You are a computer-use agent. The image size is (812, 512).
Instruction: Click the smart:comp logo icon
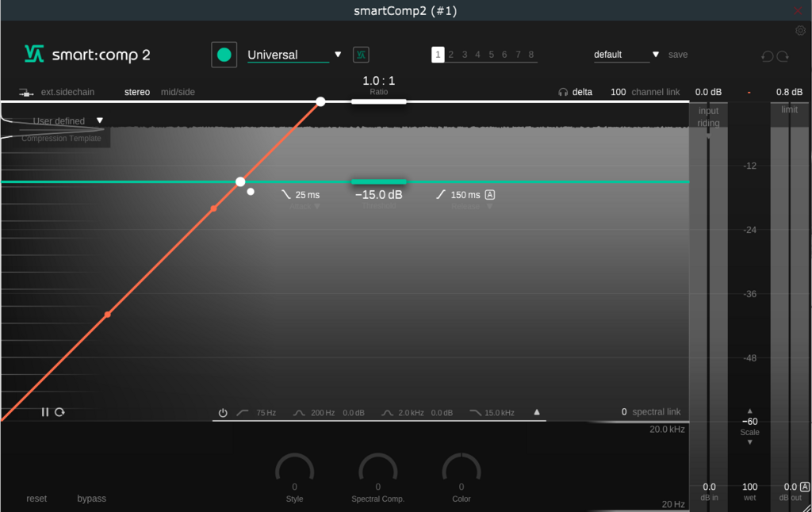click(x=34, y=54)
